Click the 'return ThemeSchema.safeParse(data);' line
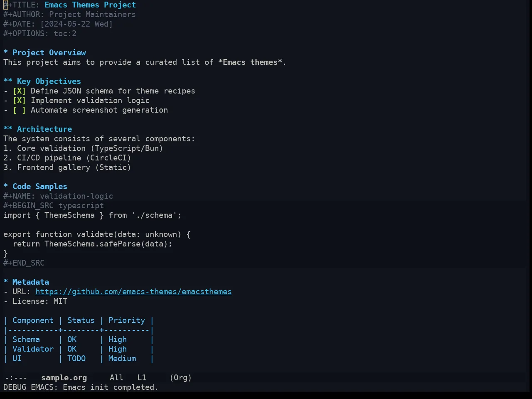The height and width of the screenshot is (399, 532). [92, 244]
